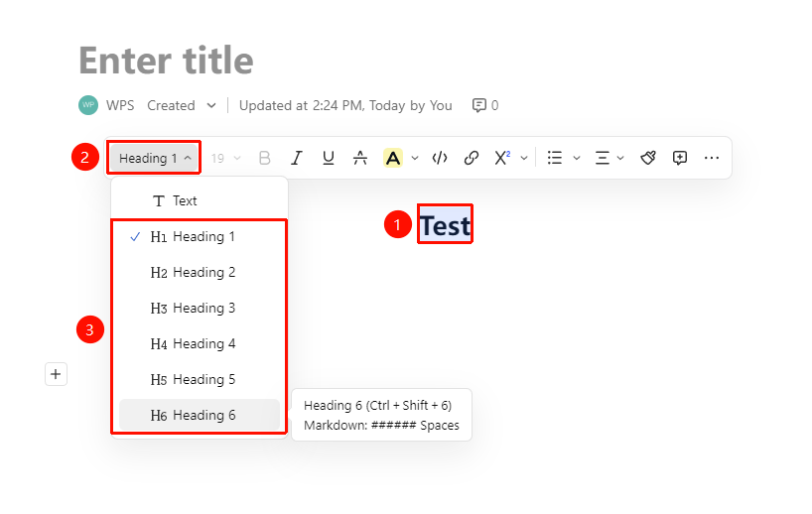Open the Created dropdown chevron
The image size is (812, 514).
211,105
